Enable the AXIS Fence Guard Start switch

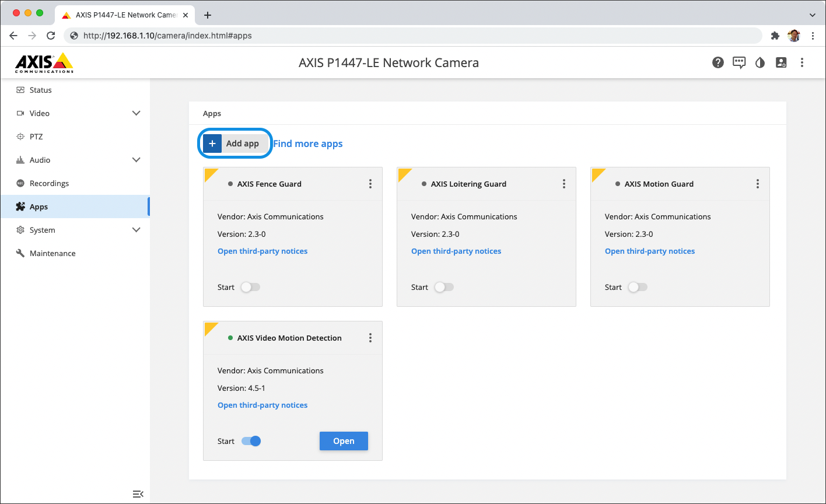(250, 287)
